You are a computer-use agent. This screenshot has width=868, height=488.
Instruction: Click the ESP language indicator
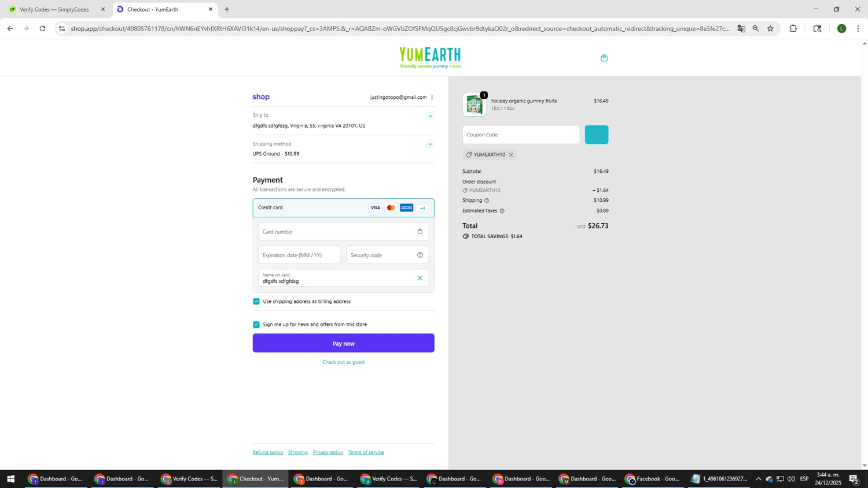click(x=804, y=479)
